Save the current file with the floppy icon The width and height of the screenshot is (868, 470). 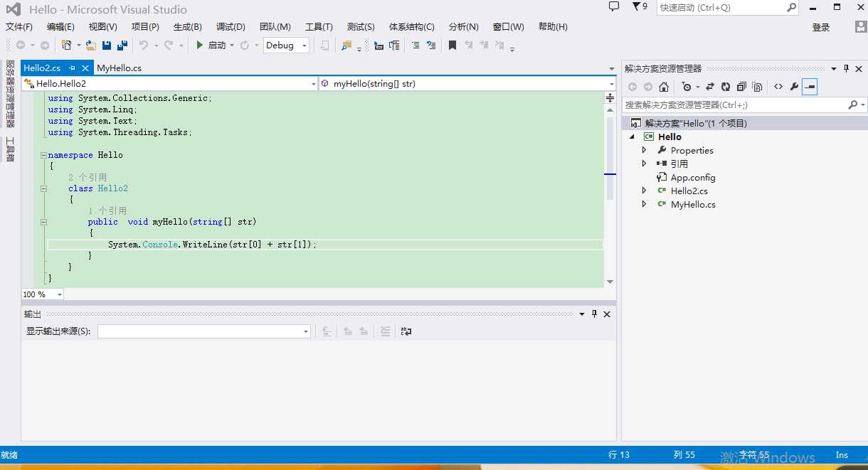click(107, 45)
